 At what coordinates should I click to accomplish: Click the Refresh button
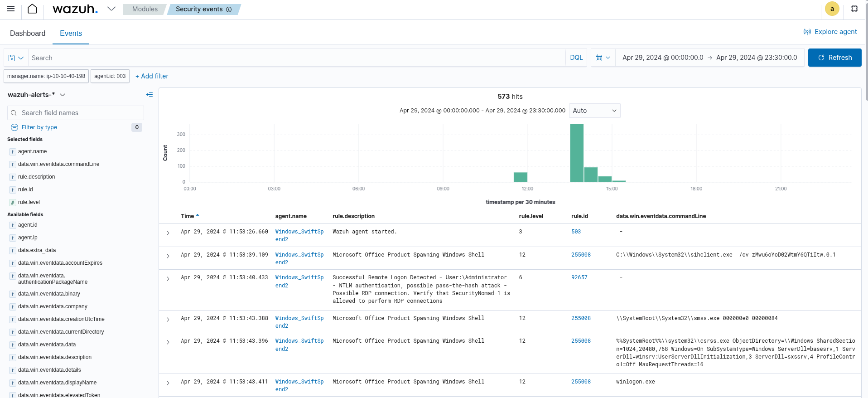(x=834, y=58)
